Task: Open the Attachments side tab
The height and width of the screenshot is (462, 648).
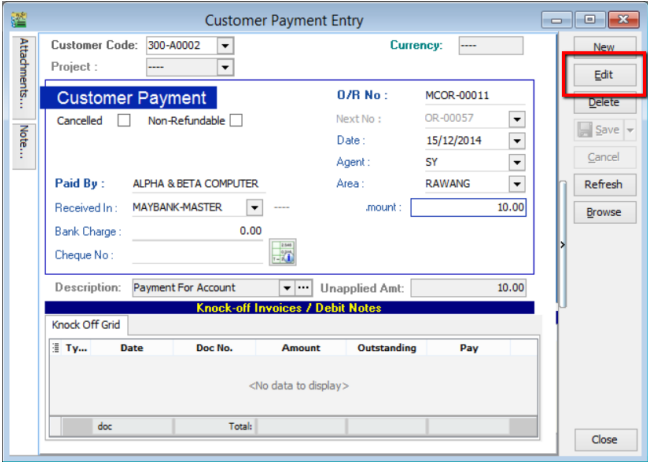Action: click(x=25, y=75)
